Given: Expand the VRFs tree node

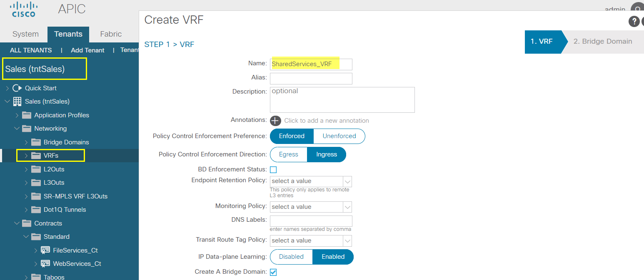Looking at the screenshot, I should click(26, 156).
